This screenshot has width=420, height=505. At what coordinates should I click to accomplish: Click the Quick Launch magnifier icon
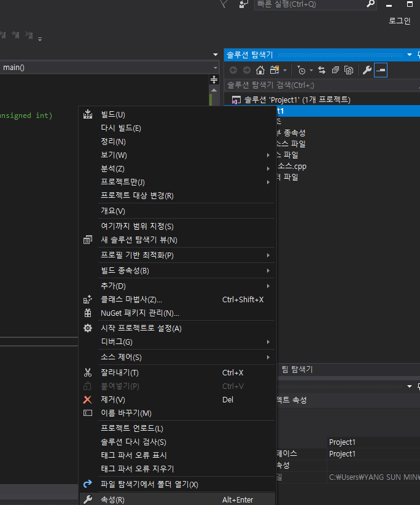point(371,4)
